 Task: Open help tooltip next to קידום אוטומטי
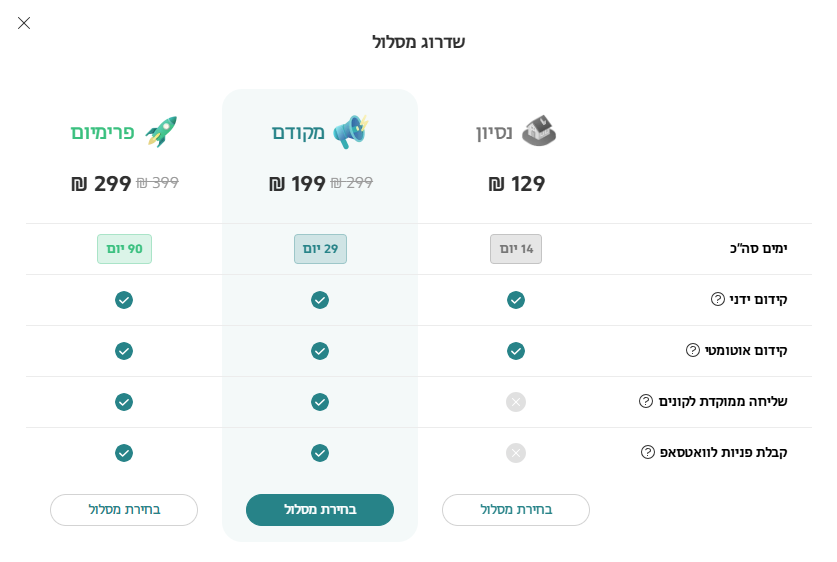pos(692,350)
